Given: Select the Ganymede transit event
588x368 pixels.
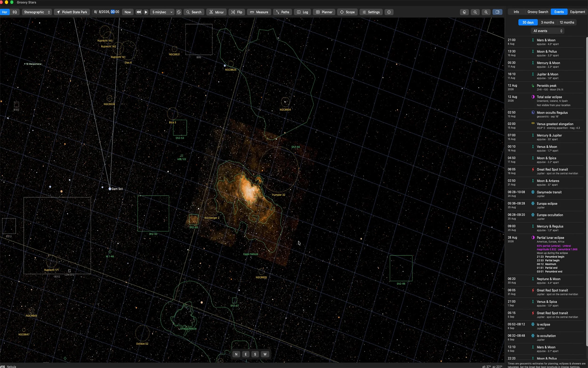Looking at the screenshot, I should (x=545, y=194).
